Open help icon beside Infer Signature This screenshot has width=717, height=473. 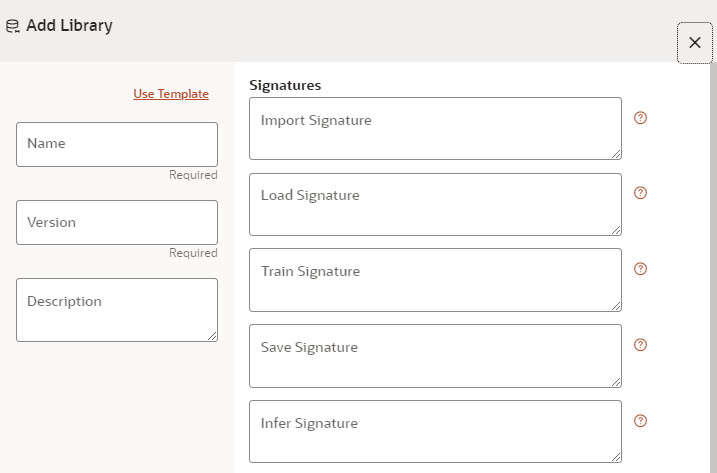[640, 421]
